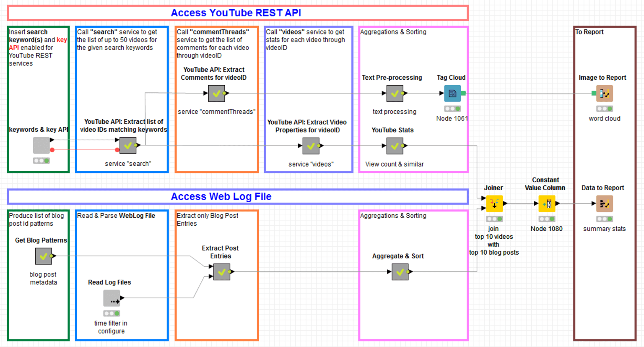This screenshot has width=644, height=347.
Task: Select the Access YouTube REST API annotation
Action: (x=238, y=13)
